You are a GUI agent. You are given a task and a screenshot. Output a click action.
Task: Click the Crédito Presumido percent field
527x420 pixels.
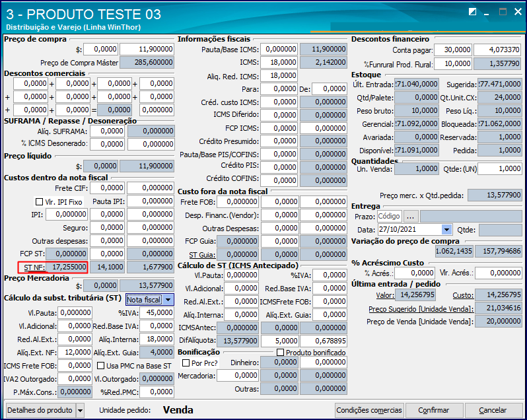279,141
